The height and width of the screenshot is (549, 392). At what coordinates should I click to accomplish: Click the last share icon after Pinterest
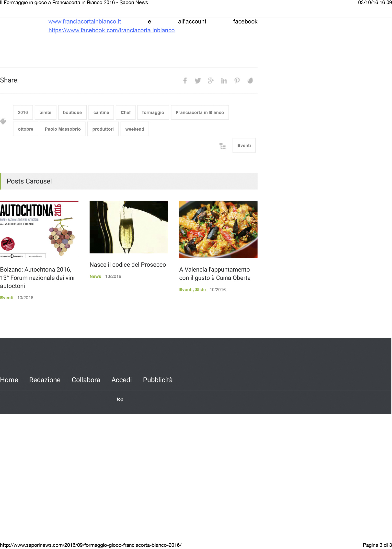point(250,80)
